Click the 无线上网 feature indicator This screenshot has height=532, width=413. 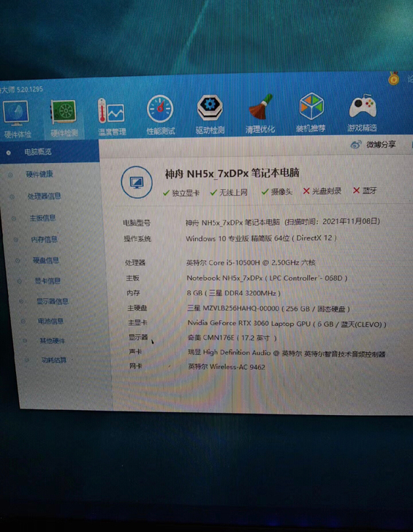(229, 192)
